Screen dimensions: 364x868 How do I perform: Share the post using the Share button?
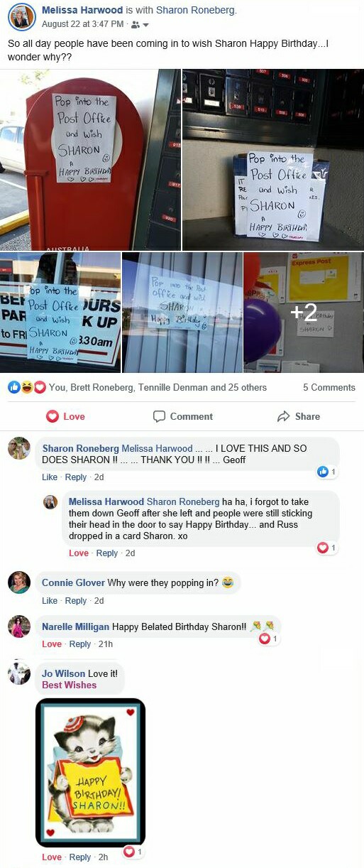(x=299, y=416)
